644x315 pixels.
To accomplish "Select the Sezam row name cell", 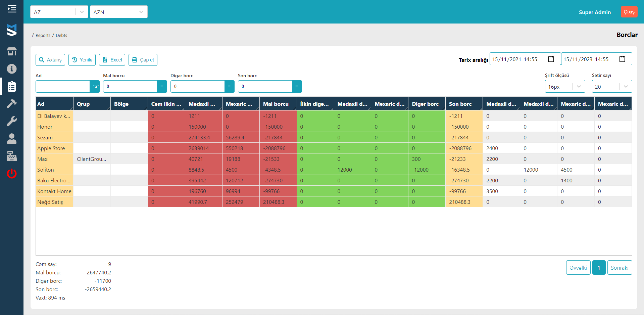I will click(x=54, y=137).
